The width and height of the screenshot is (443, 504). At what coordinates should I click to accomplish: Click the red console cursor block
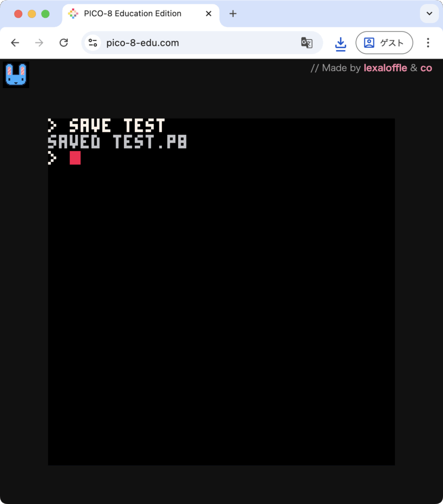point(75,158)
